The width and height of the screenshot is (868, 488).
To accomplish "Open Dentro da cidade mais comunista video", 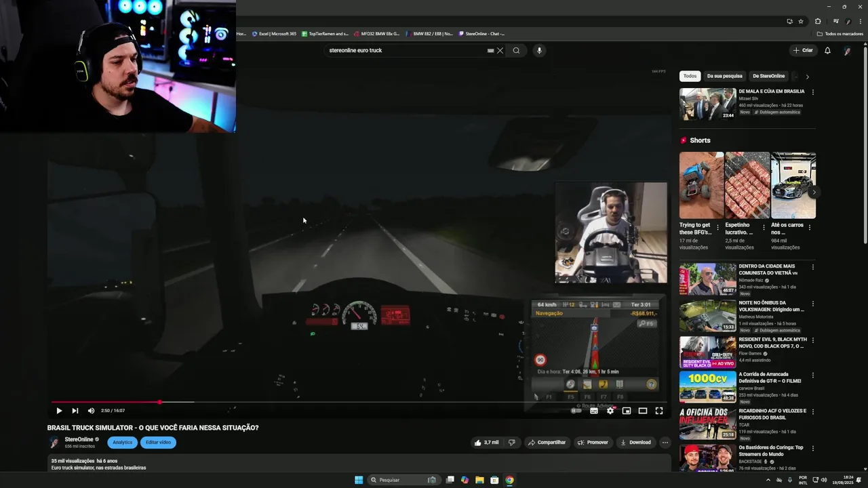I will coord(708,279).
